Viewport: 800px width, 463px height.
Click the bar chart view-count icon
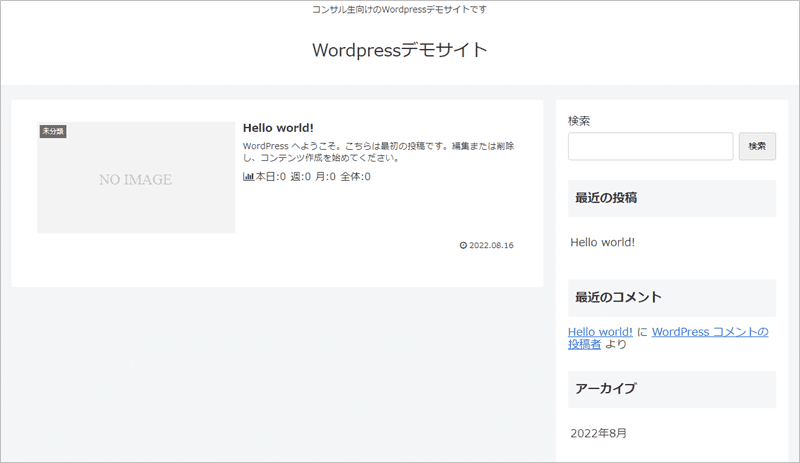pyautogui.click(x=248, y=177)
